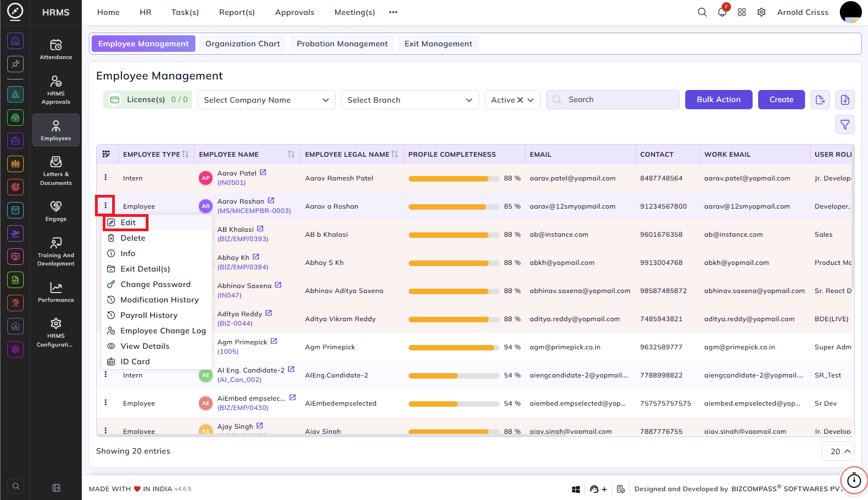Open the filter funnel icon
The image size is (868, 500).
point(845,125)
